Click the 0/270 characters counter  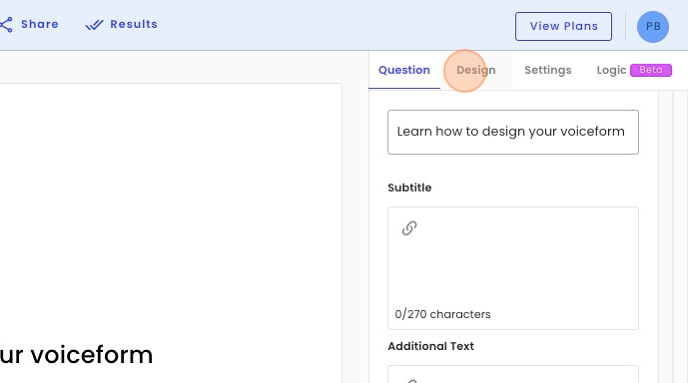[443, 314]
